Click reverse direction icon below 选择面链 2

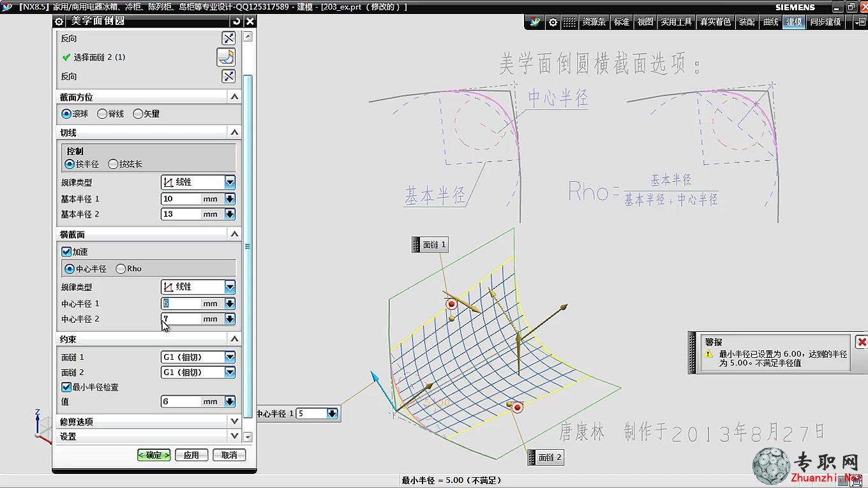click(228, 77)
